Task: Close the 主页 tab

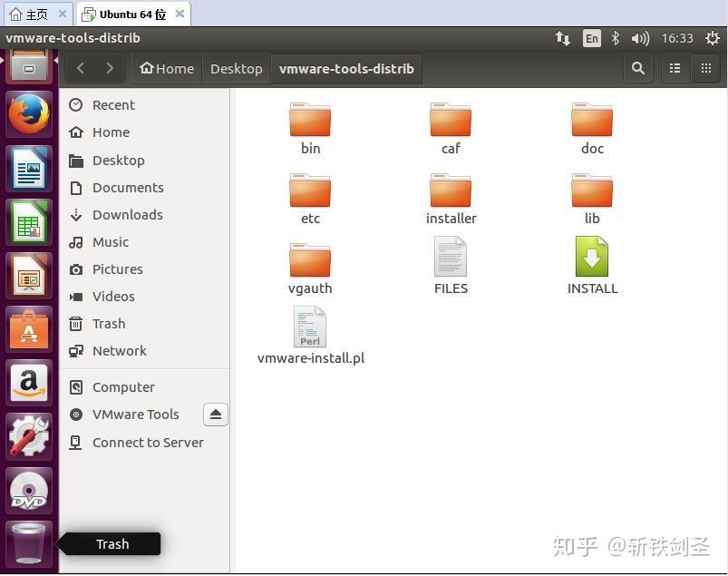Action: [63, 14]
